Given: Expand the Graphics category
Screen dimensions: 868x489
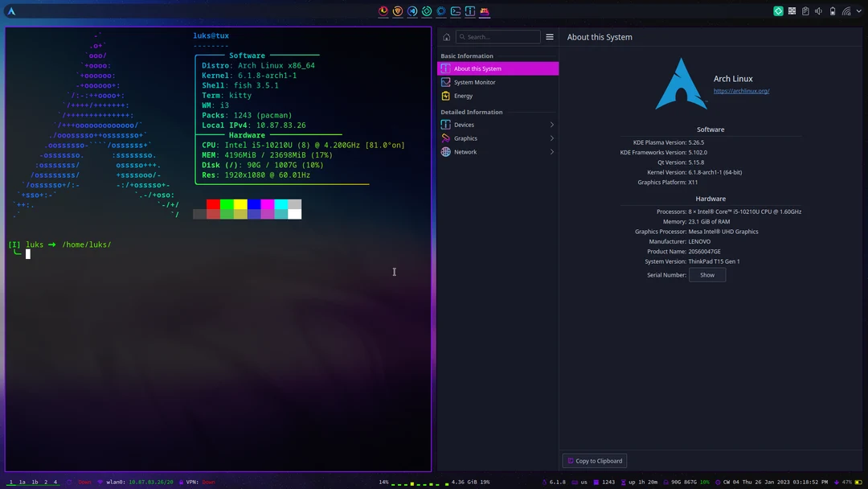Looking at the screenshot, I should coord(465,138).
